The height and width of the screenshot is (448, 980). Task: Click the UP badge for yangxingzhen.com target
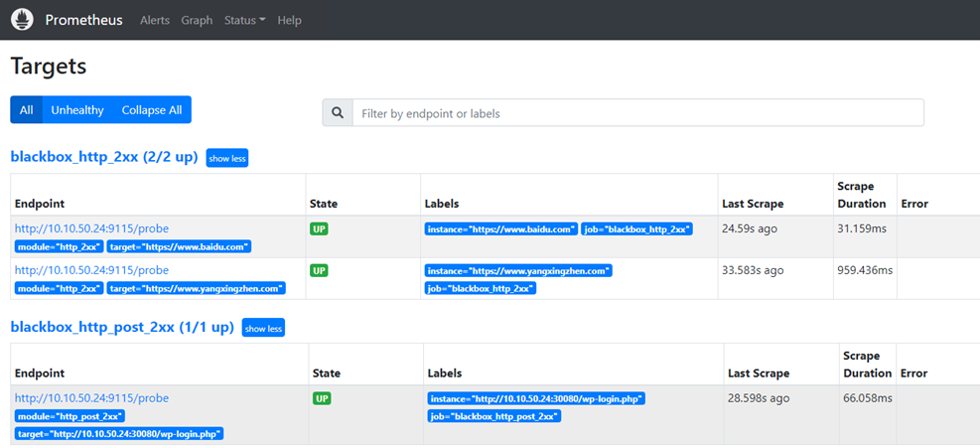pos(319,271)
